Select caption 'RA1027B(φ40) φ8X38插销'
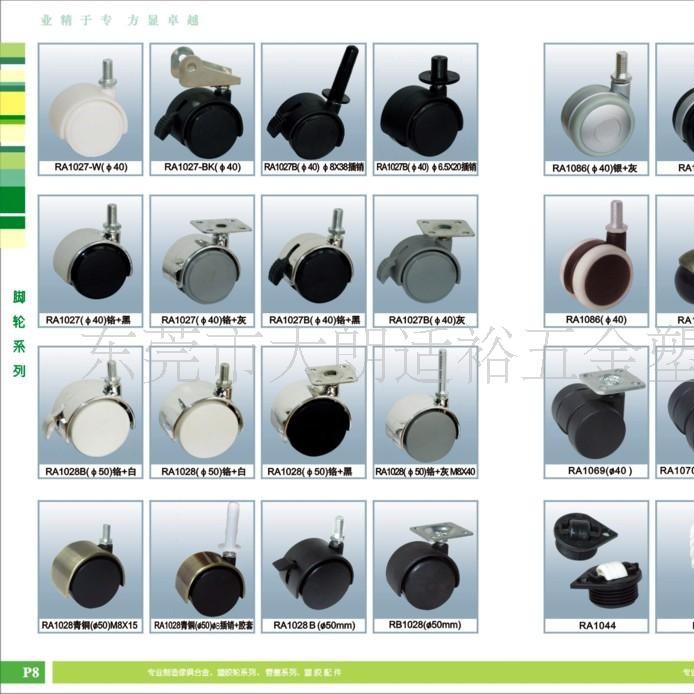 point(314,167)
